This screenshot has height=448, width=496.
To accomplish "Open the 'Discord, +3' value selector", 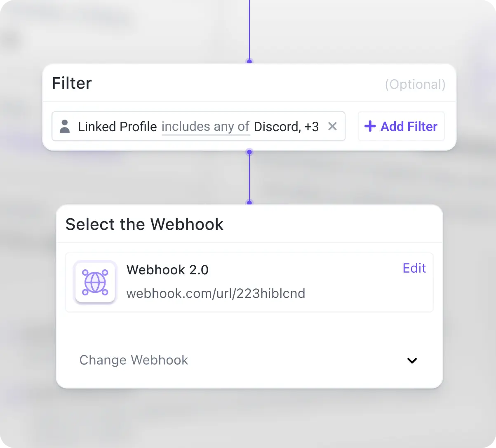I will pos(287,127).
